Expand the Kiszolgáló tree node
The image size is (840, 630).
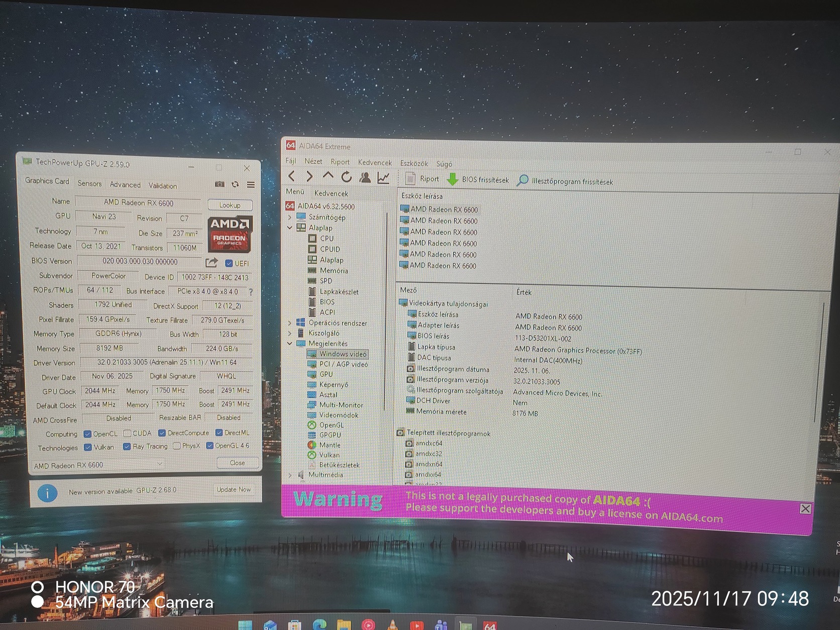(290, 333)
